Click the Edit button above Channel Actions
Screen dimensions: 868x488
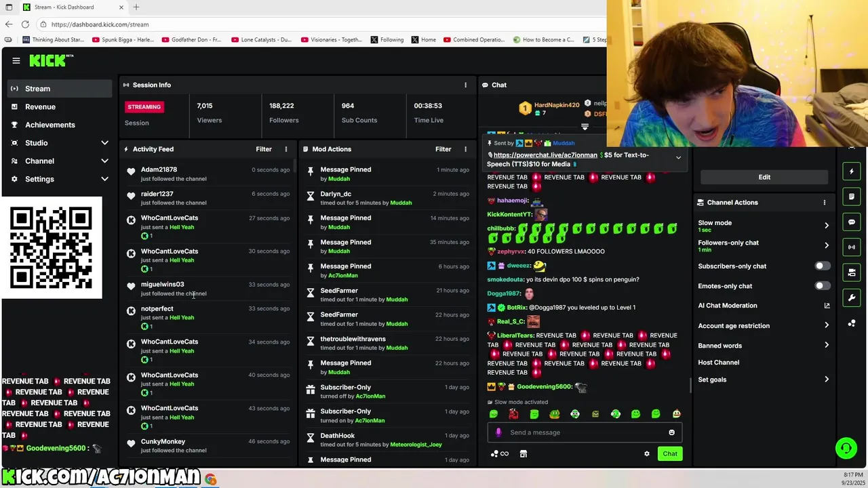(764, 177)
